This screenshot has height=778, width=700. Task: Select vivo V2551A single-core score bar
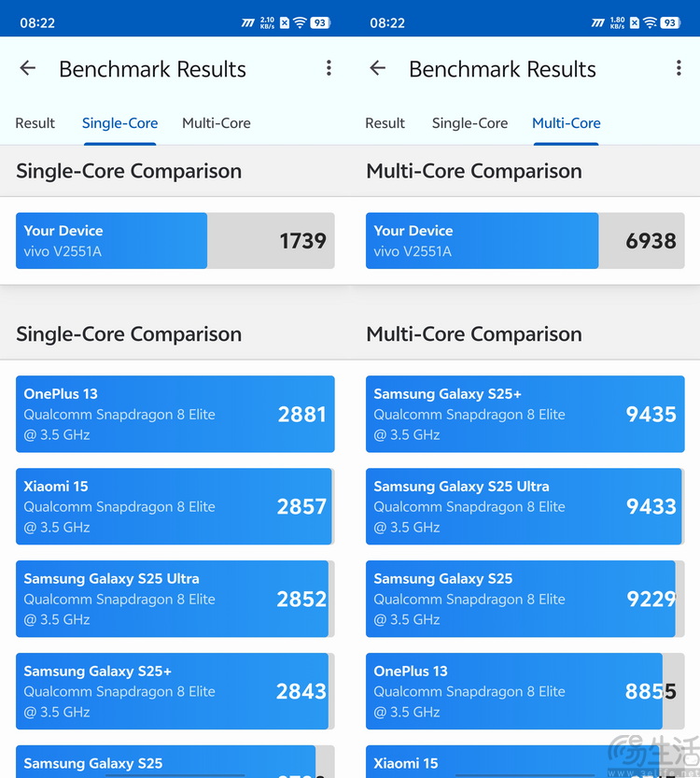[x=175, y=241]
